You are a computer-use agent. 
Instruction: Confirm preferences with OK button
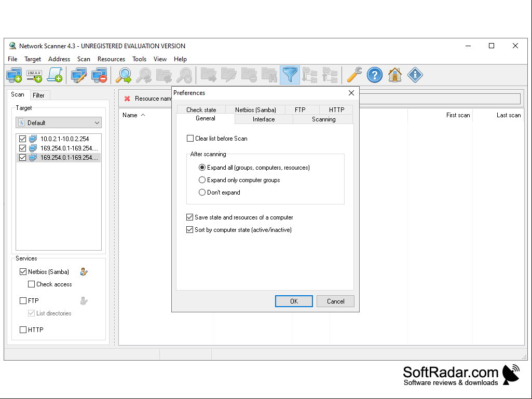pos(294,301)
